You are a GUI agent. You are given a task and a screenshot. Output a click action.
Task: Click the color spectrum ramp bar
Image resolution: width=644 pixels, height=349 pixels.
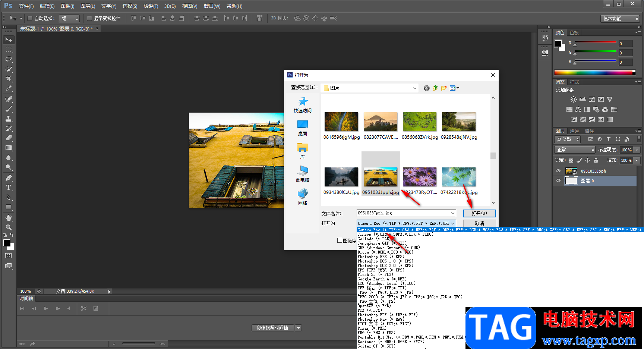tap(594, 72)
